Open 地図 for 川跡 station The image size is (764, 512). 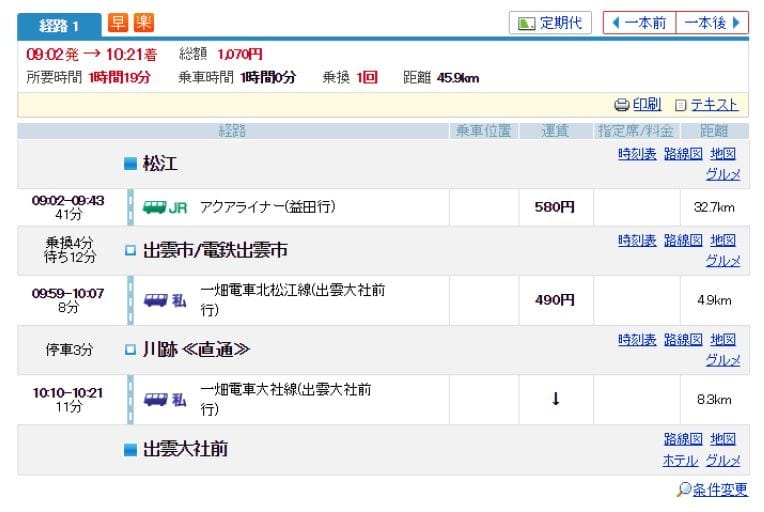point(723,340)
